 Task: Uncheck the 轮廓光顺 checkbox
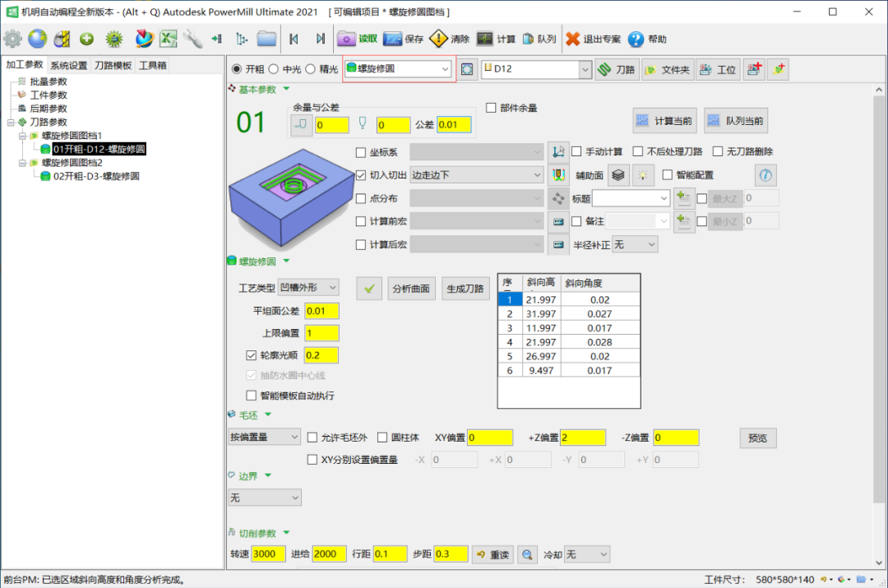point(252,355)
